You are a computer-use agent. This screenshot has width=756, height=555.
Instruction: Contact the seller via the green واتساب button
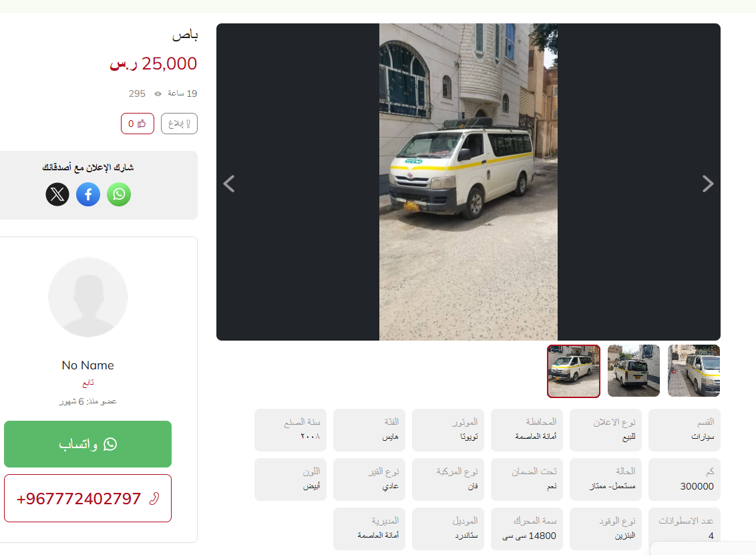(87, 444)
